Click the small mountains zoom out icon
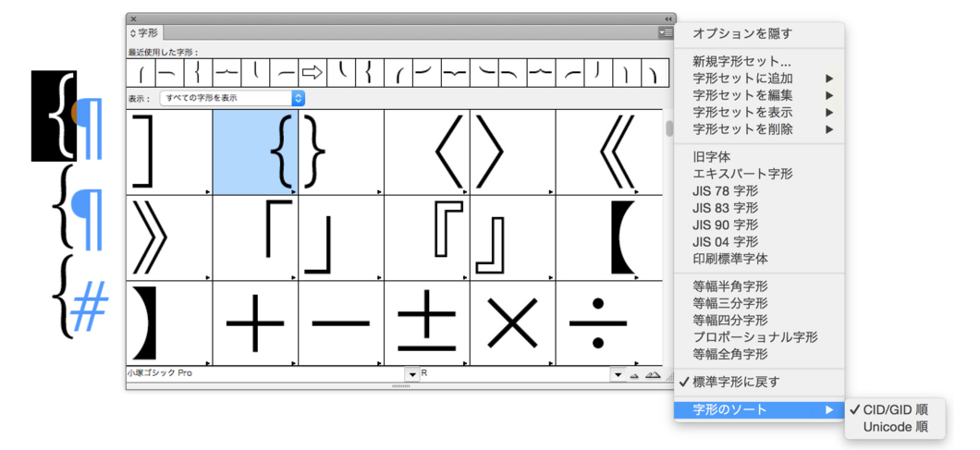This screenshot has width=980, height=450. click(x=634, y=374)
